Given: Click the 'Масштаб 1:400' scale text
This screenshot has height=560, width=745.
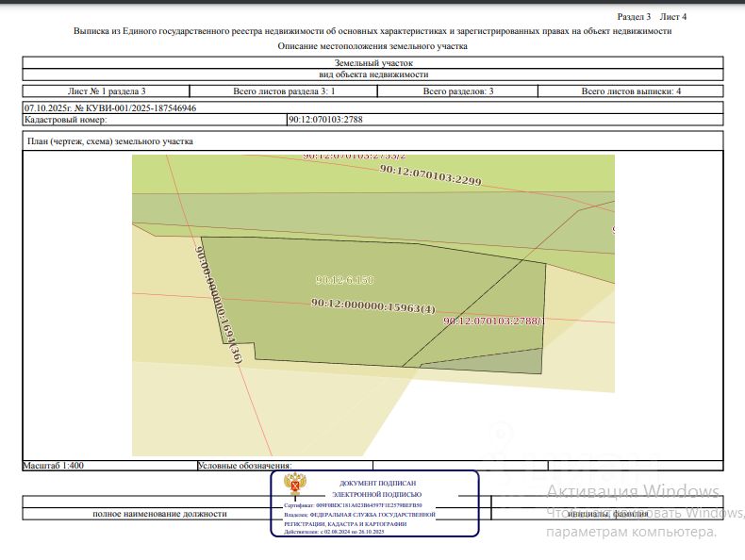Looking at the screenshot, I should (x=53, y=466).
